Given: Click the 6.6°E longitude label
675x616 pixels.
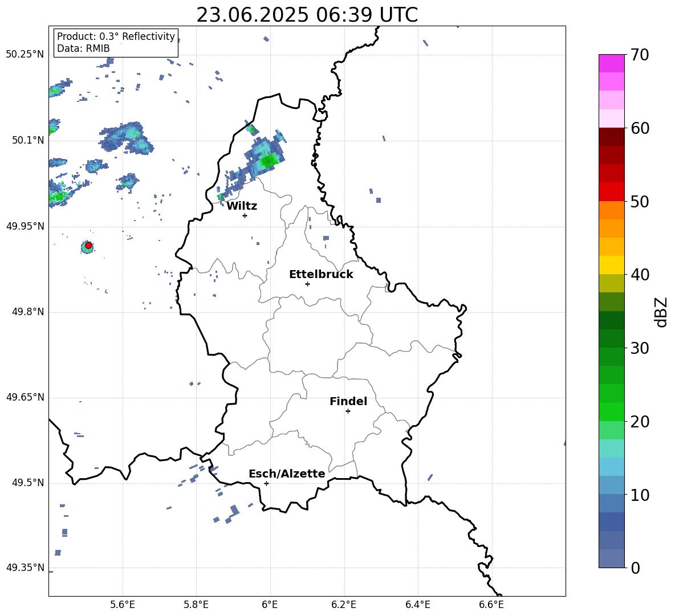Looking at the screenshot, I should pos(491,605).
